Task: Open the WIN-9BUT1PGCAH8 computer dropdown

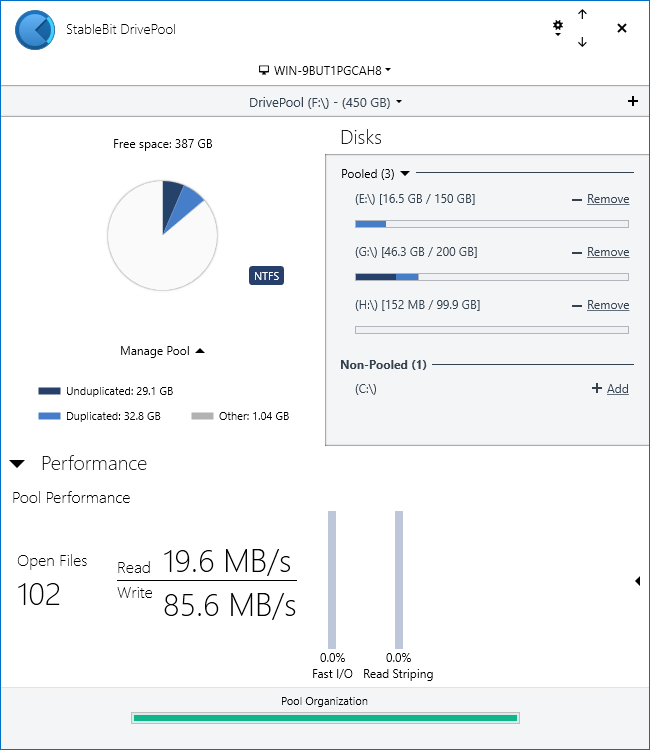Action: click(x=325, y=70)
